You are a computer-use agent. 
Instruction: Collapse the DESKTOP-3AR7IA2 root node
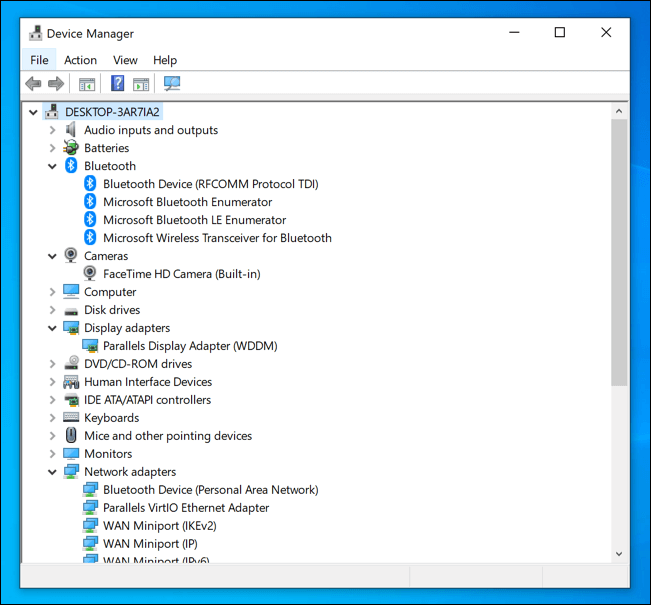(33, 112)
